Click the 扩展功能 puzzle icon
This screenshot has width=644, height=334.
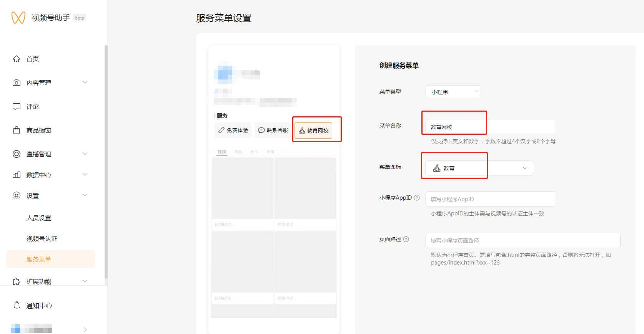[17, 281]
